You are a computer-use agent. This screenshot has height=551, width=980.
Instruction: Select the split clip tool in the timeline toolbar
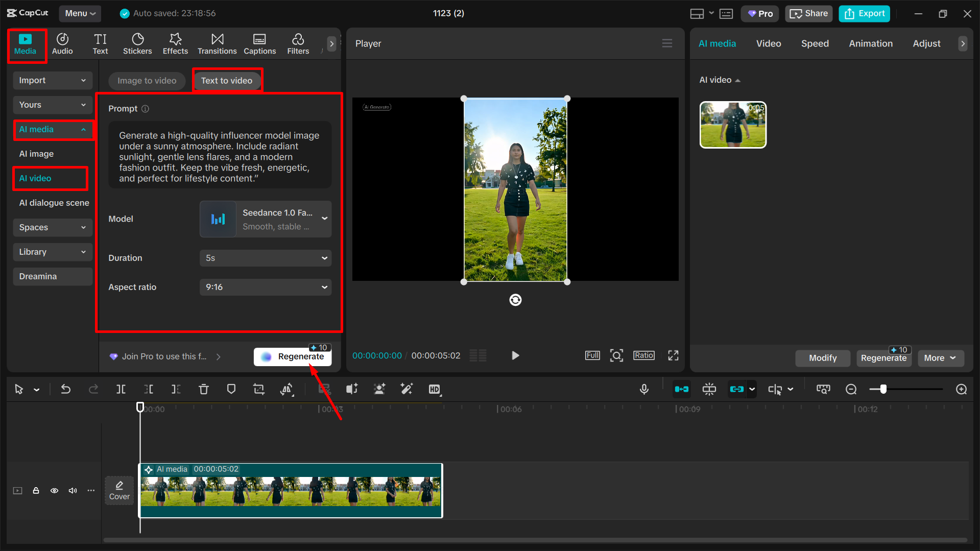coord(121,389)
